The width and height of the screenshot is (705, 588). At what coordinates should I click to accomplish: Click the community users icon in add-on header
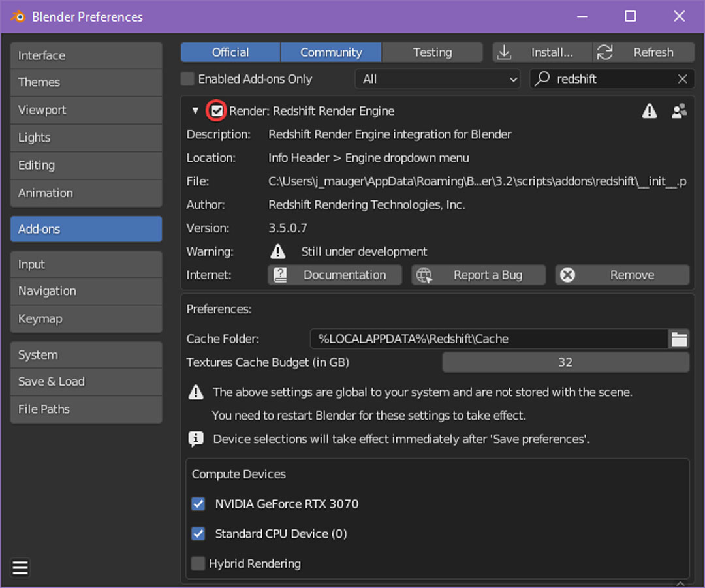[679, 111]
